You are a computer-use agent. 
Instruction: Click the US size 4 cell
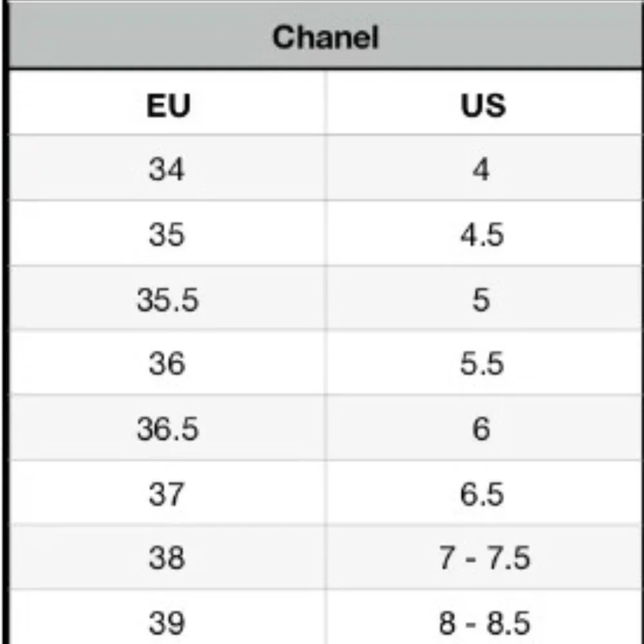(x=481, y=169)
